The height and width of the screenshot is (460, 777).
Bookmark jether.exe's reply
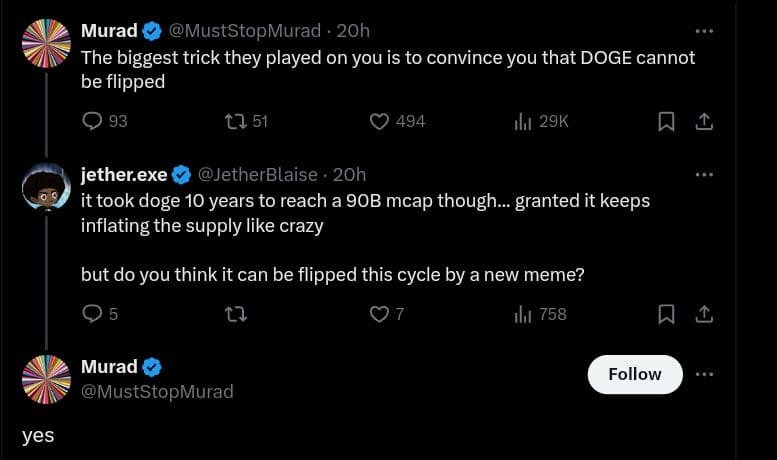coord(666,314)
